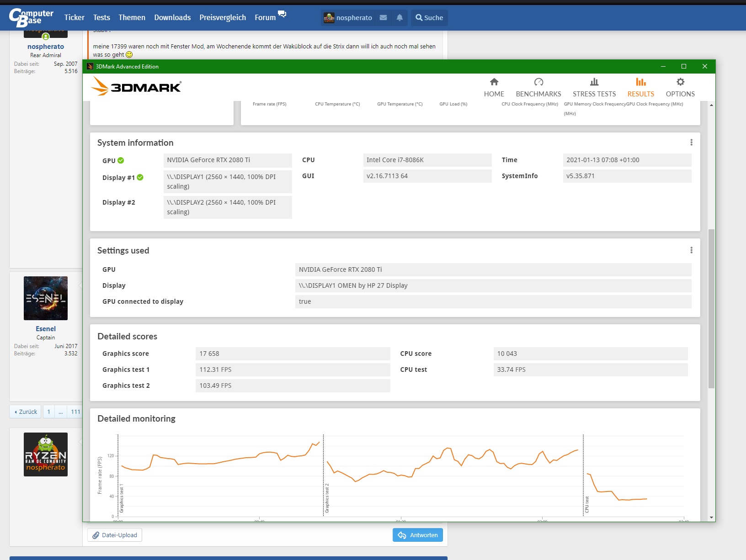Open the STRESS TESTS tab
Viewport: 746px width, 560px height.
[x=594, y=87]
